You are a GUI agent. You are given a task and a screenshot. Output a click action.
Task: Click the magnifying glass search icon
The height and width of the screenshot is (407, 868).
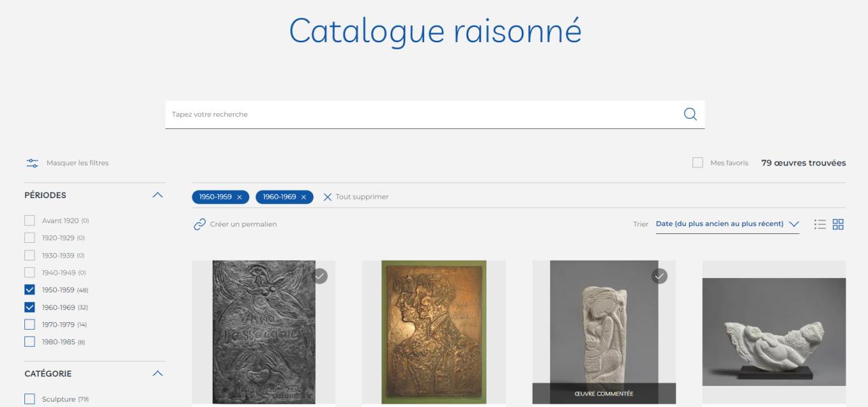click(x=690, y=114)
